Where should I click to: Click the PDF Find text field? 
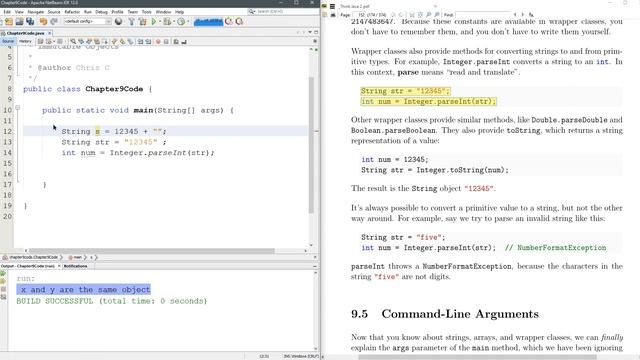click(483, 15)
